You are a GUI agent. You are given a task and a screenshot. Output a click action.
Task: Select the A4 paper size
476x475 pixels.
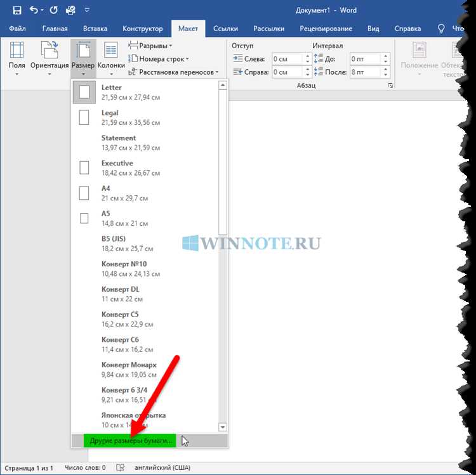pos(145,193)
